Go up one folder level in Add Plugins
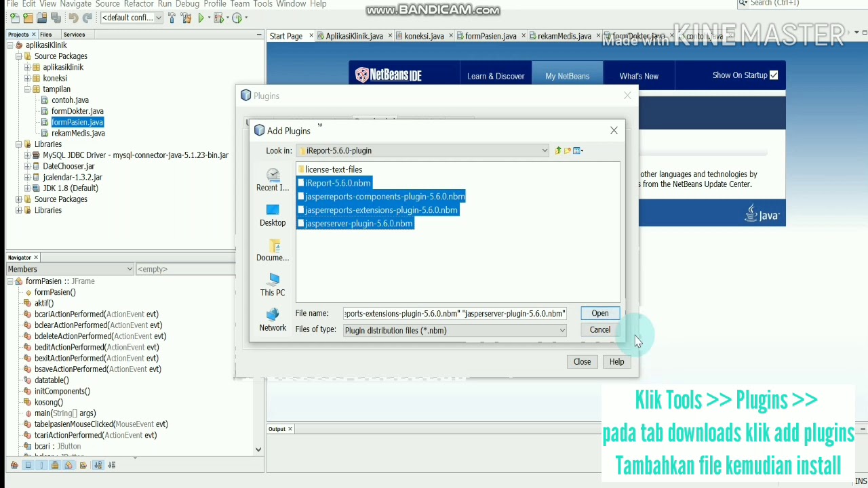The width and height of the screenshot is (868, 488). click(557, 150)
